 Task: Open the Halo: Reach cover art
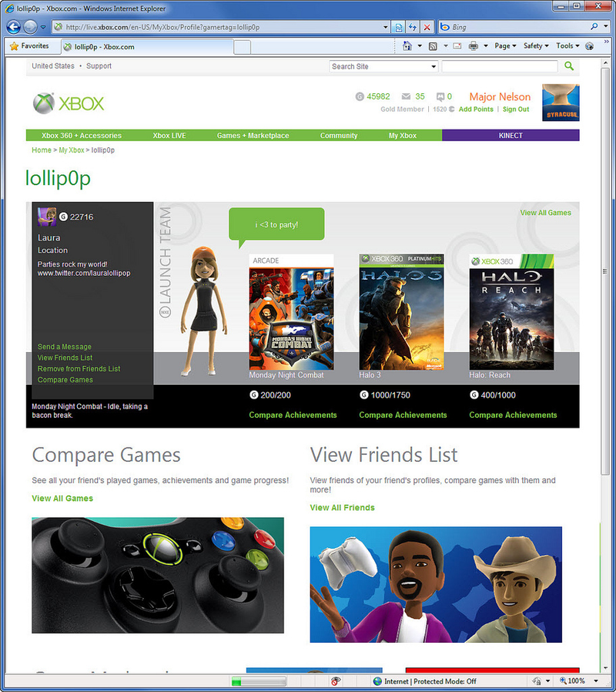pos(511,312)
